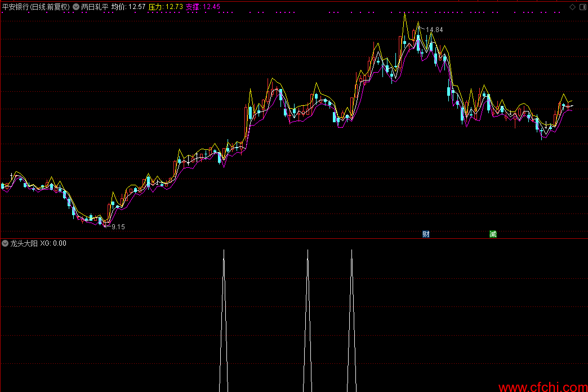588x392 pixels.
Task: Click the 14.84 high price label
Action: click(x=434, y=30)
